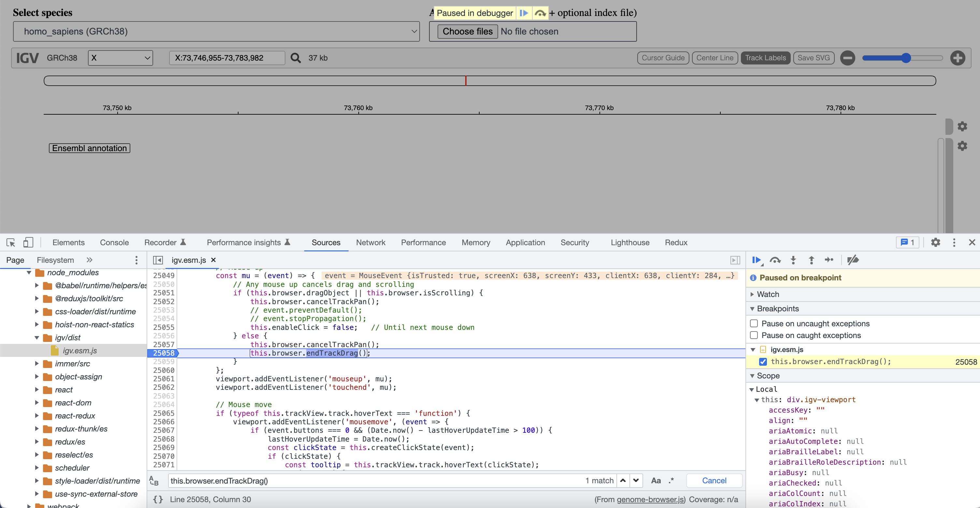Enable Pause on caught exceptions
980x508 pixels.
coord(754,335)
